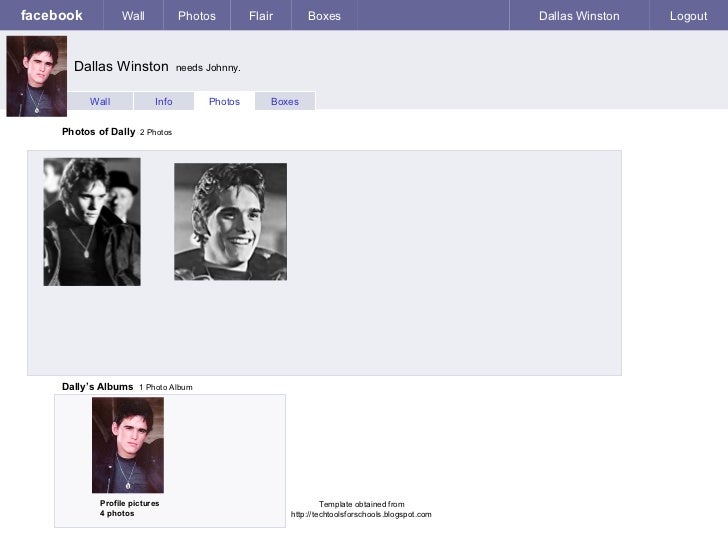
Task: Click the '1 Photo Album' count label
Action: pyautogui.click(x=166, y=387)
